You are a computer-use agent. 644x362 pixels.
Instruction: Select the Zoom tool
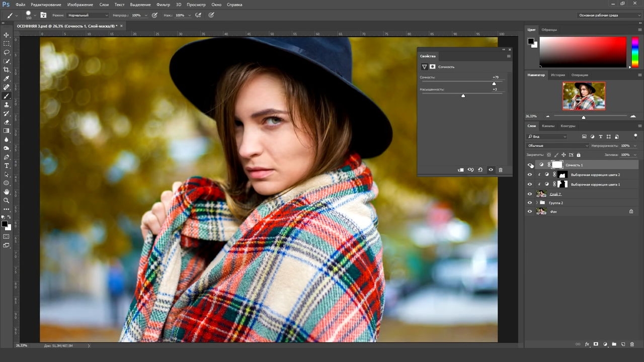(x=7, y=200)
